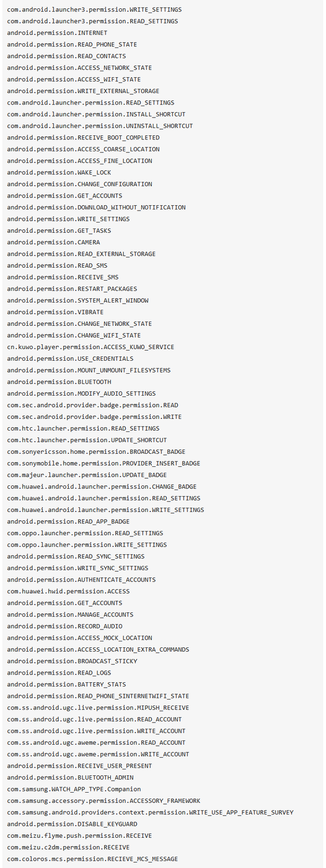This screenshot has height=868, width=326.
Task: Select android.permission.BLUETOOTH_ADMIN text
Action: pyautogui.click(x=71, y=778)
